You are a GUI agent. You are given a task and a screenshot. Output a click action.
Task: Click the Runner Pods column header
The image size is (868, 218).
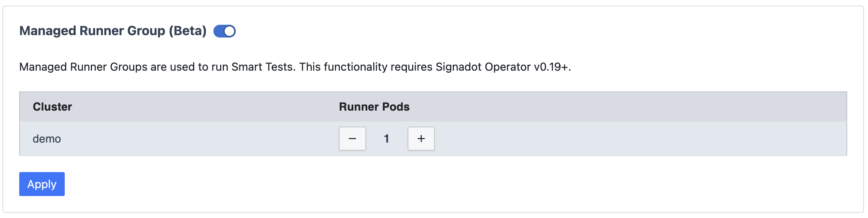pos(374,107)
